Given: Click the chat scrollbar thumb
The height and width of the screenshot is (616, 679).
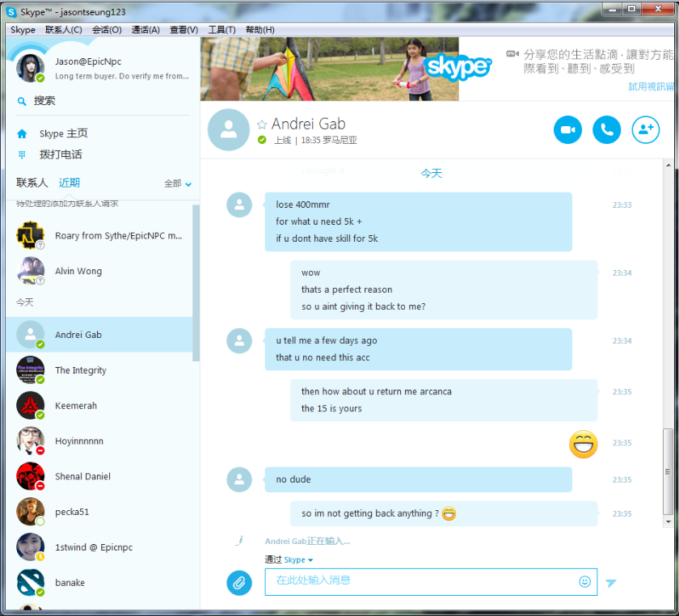Looking at the screenshot, I should point(668,472).
